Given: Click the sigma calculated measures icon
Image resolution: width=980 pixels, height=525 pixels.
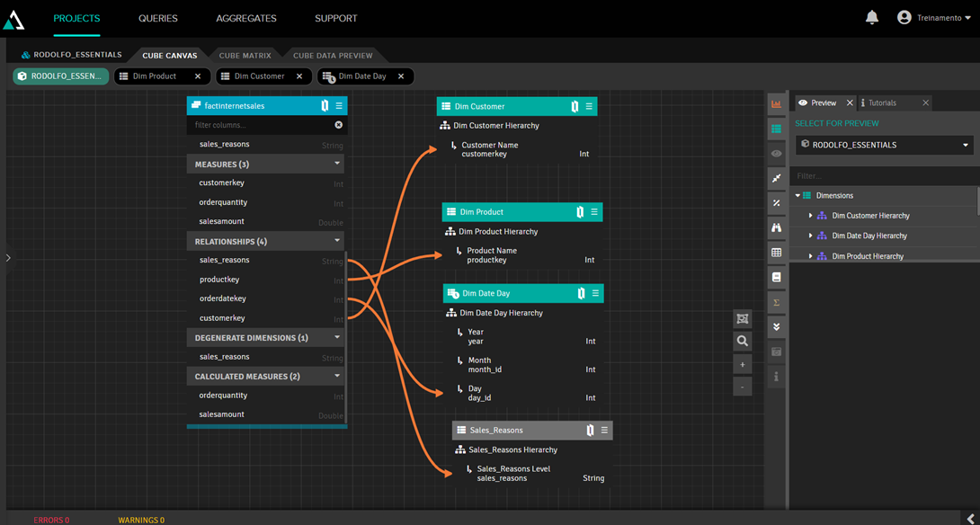Looking at the screenshot, I should tap(776, 302).
